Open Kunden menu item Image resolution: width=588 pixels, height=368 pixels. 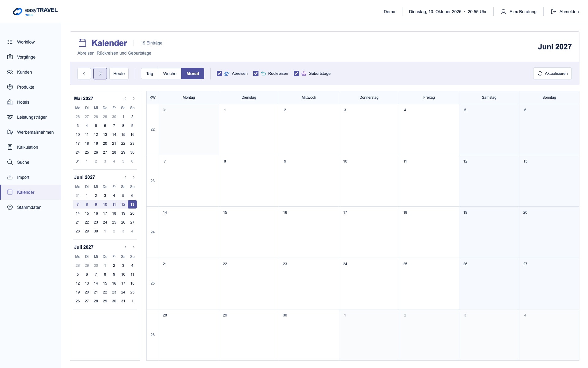tap(31, 72)
